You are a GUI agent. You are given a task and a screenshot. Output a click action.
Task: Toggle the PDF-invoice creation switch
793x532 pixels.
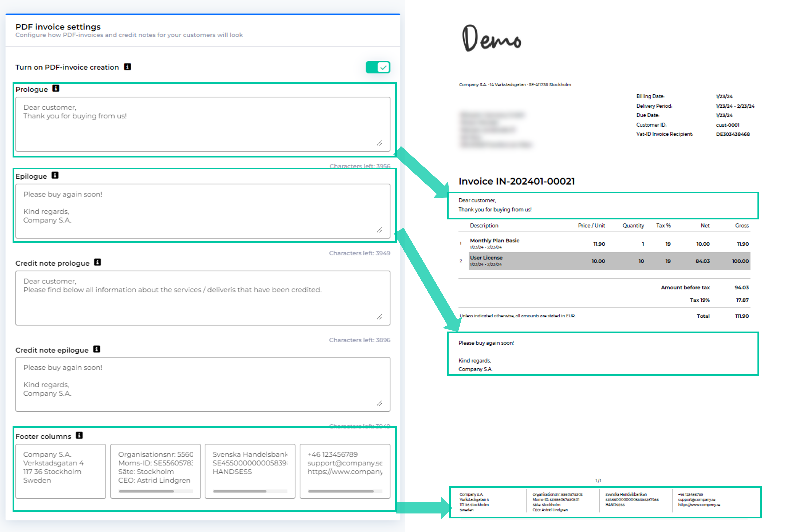[378, 67]
